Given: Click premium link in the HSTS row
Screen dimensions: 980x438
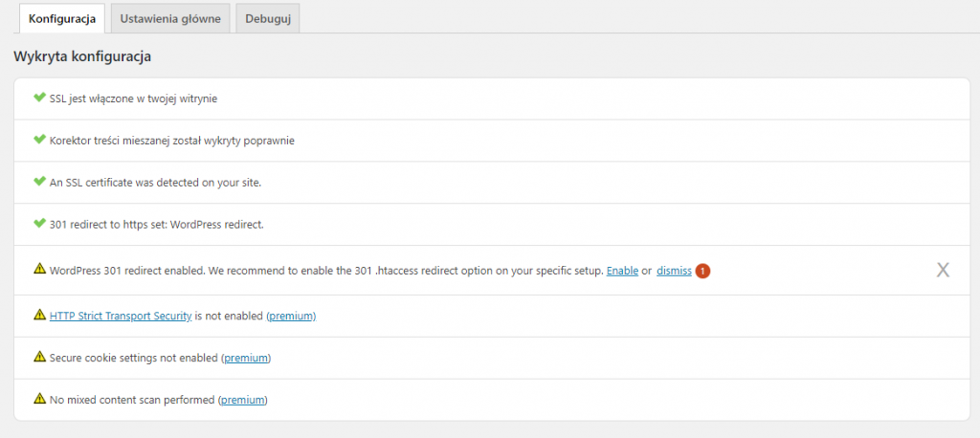Looking at the screenshot, I should (291, 316).
